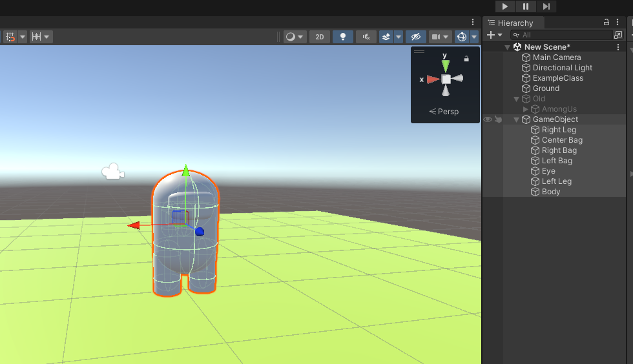Viewport: 633px width, 364px height.
Task: Click the cloud-shaped camera gizmo in scene
Action: tap(113, 172)
